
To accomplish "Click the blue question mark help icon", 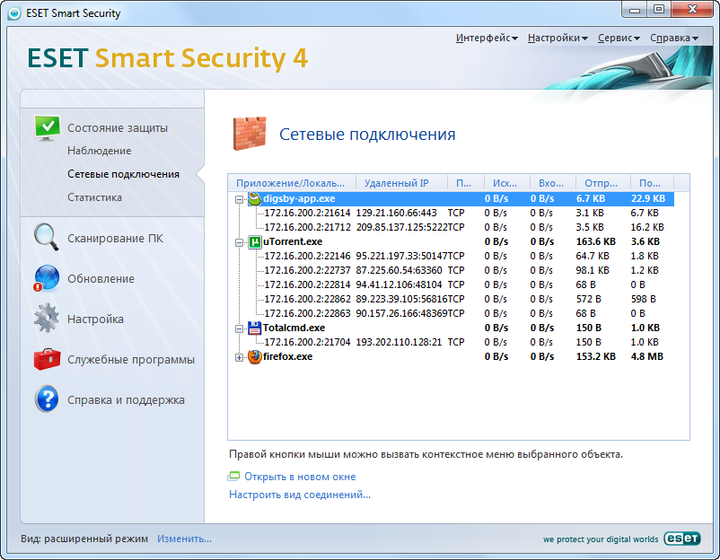I will tap(46, 399).
